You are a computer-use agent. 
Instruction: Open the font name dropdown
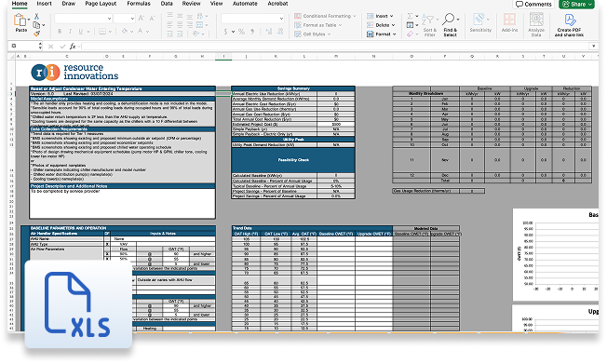click(109, 19)
